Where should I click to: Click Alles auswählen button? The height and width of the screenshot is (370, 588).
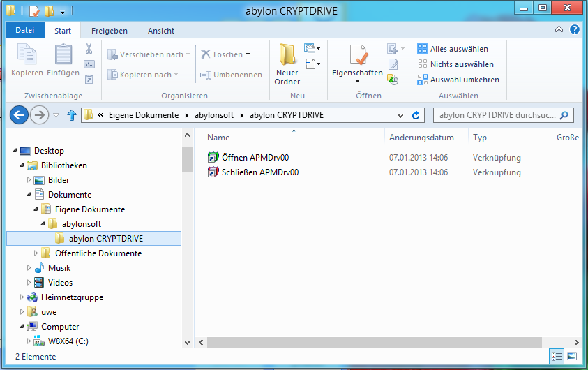tap(453, 49)
